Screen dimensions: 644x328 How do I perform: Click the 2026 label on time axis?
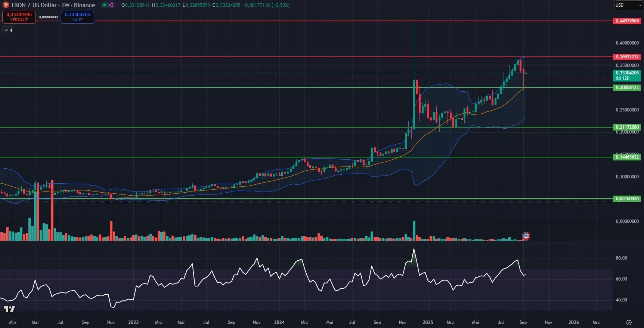pos(574,322)
